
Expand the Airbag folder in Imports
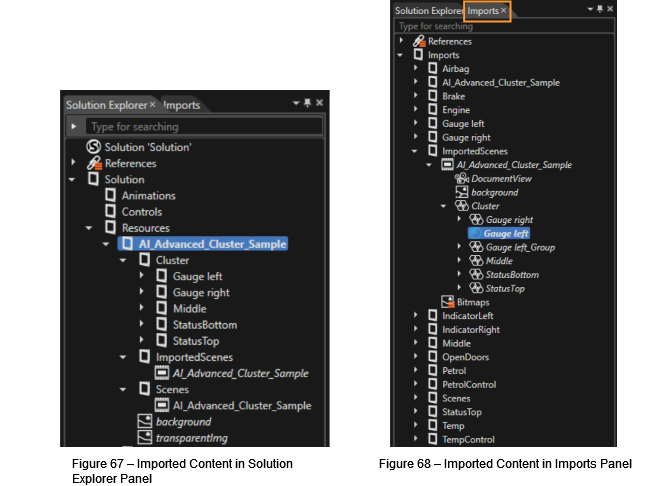[x=416, y=68]
